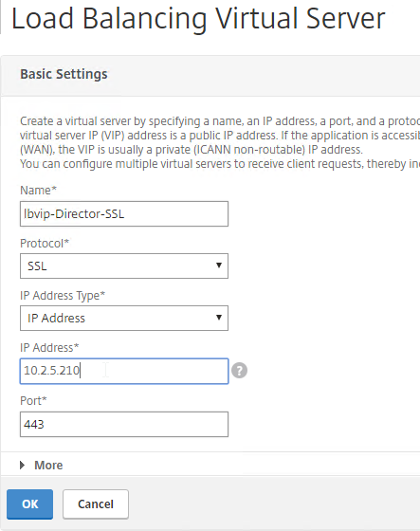420x531 pixels.
Task: Focus the Name field containing lbvip-Director-SSL
Action: 124,213
